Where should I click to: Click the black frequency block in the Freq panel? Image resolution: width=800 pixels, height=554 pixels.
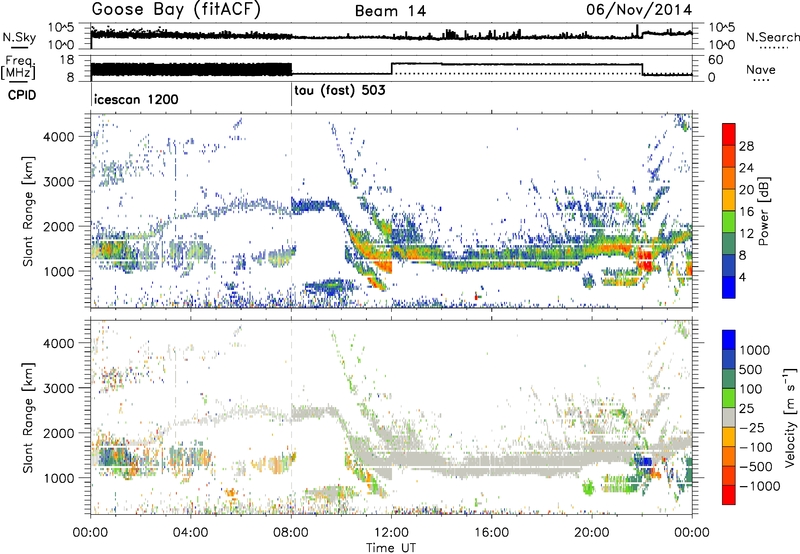click(x=191, y=69)
